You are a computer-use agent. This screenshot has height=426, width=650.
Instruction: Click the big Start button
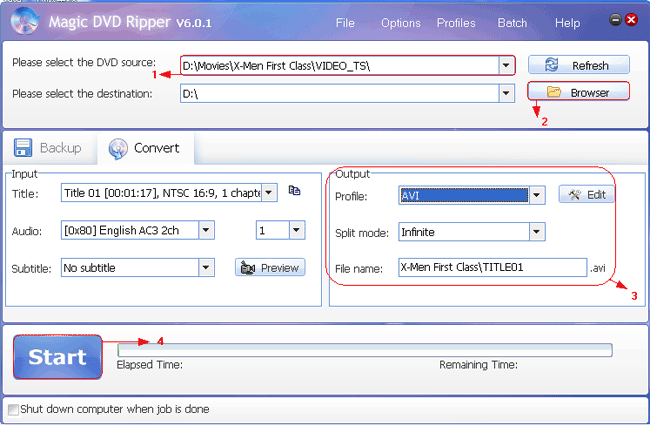58,357
